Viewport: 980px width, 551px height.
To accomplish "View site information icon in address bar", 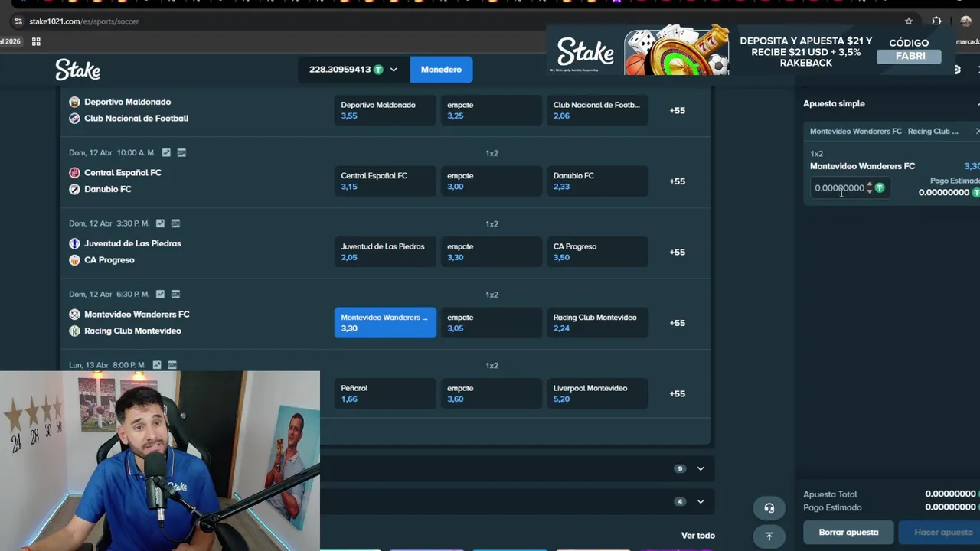I will [18, 21].
